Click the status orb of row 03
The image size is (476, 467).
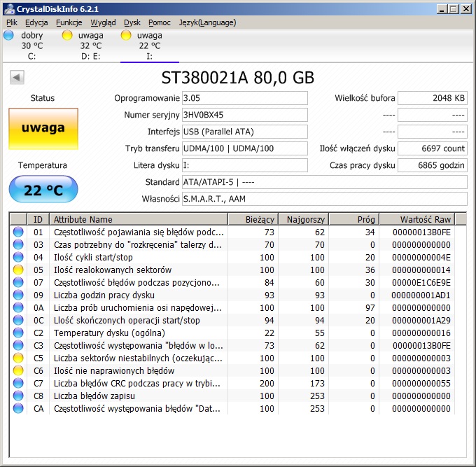click(18, 245)
